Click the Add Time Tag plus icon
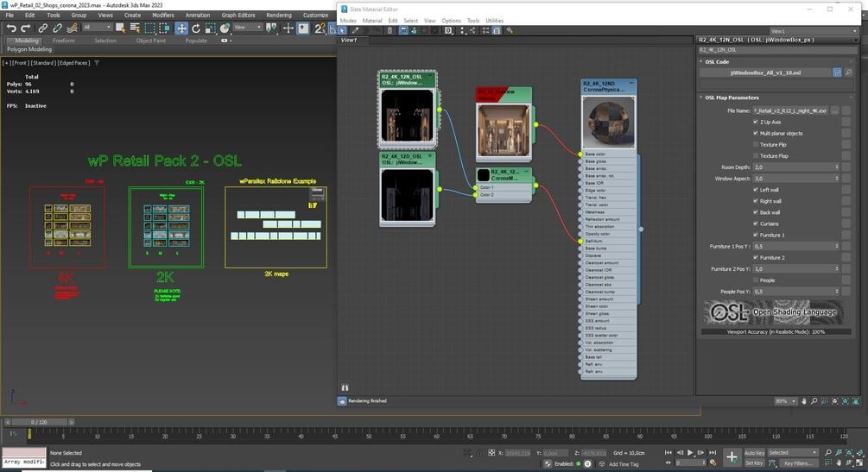Image resolution: width=868 pixels, height=472 pixels. [x=602, y=463]
